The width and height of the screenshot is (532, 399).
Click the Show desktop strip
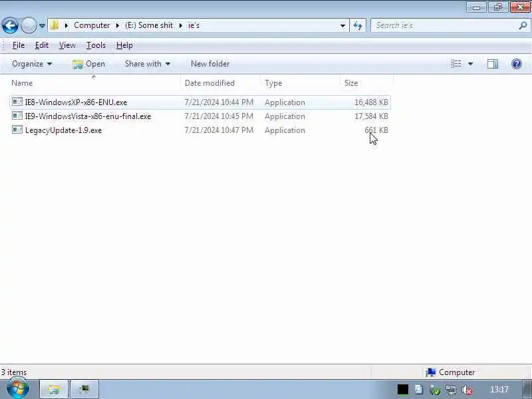(527, 390)
